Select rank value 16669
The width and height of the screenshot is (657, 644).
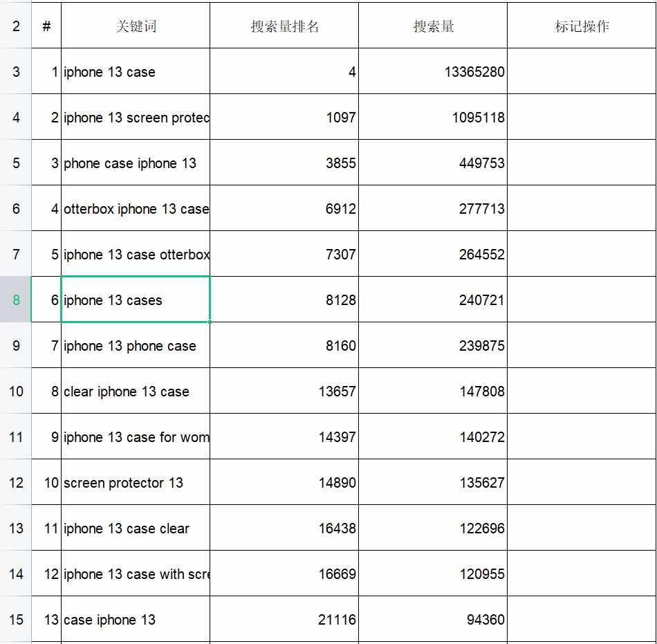pos(284,573)
